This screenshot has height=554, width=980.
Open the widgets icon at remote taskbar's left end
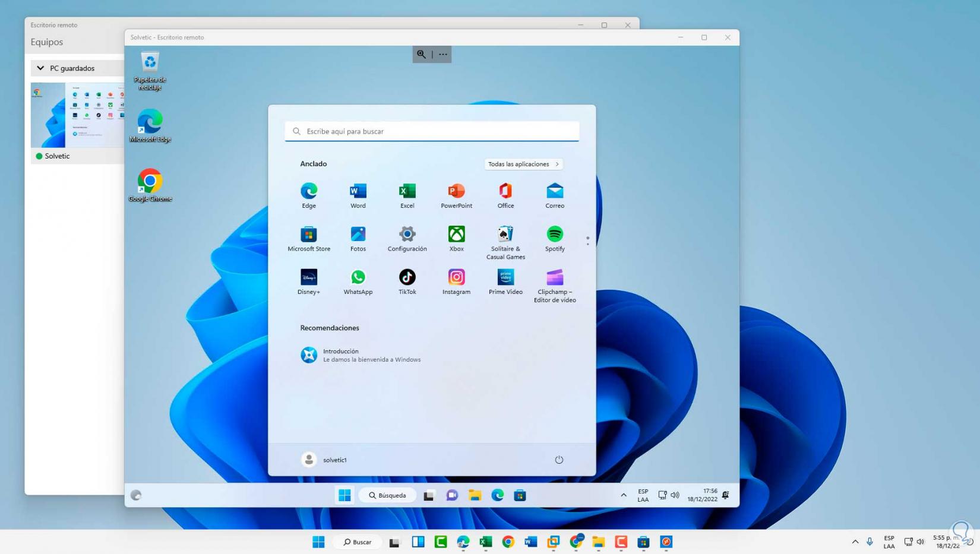point(136,495)
